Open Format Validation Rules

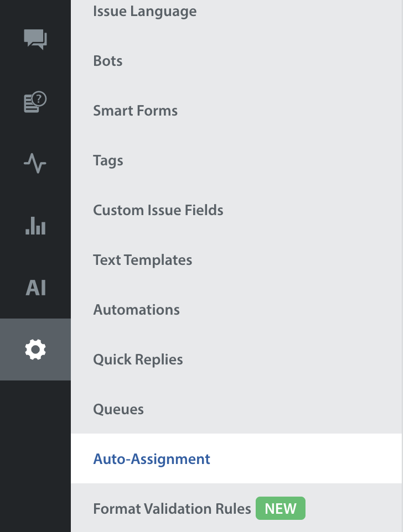(x=172, y=509)
